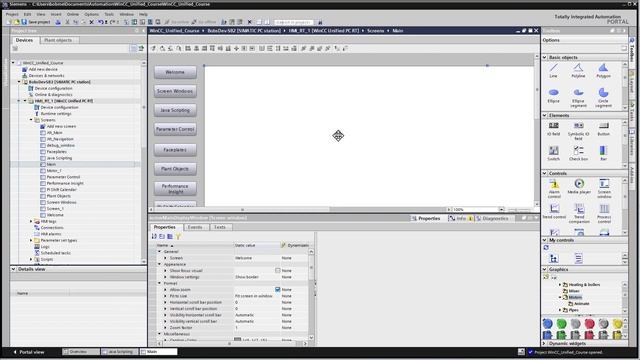The image size is (640, 360).
Task: Choose the Trend control
Action: [x=554, y=211]
